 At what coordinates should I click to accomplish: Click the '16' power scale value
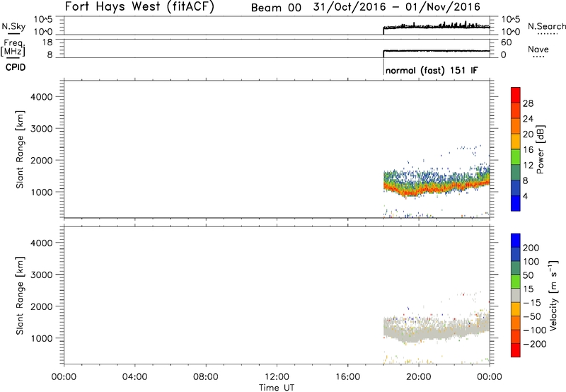528,150
